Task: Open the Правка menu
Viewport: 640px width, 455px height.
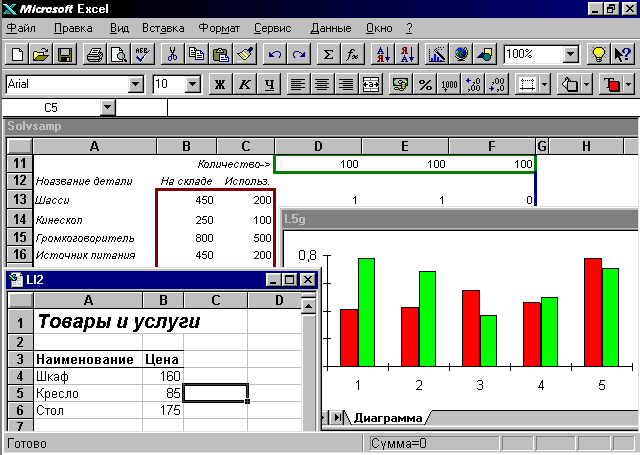Action: coord(73,28)
